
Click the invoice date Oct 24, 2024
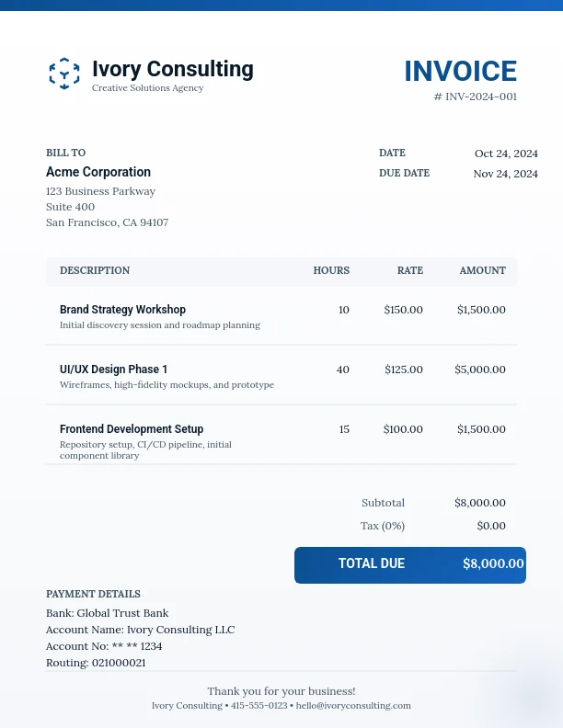point(506,154)
